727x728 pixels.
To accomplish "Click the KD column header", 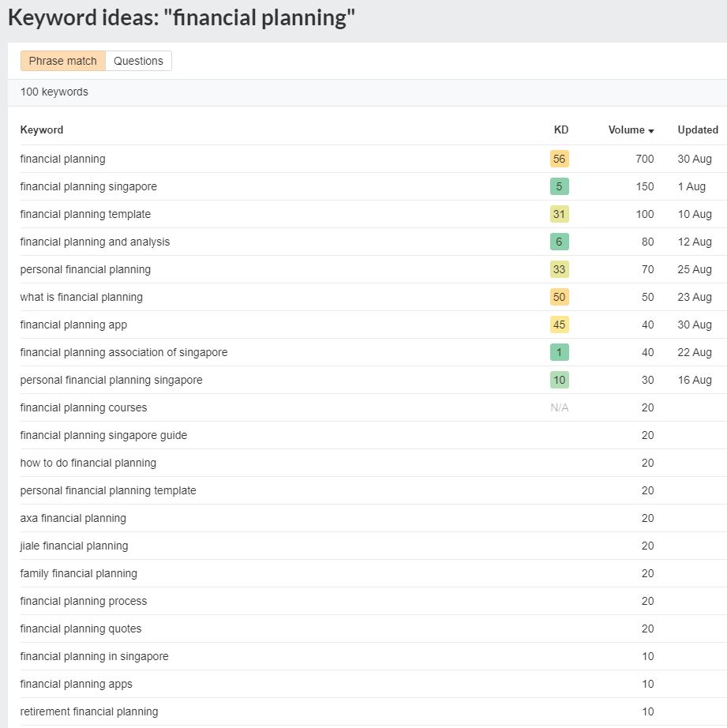I will 560,130.
